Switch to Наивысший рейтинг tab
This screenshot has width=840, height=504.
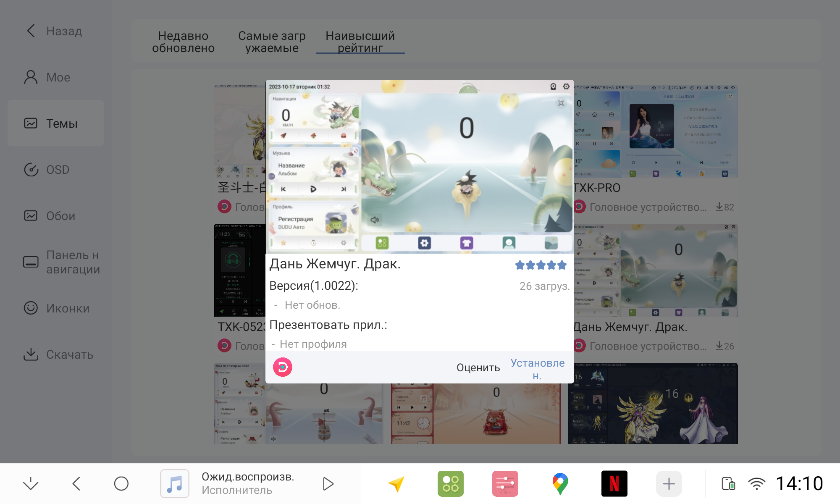point(360,42)
